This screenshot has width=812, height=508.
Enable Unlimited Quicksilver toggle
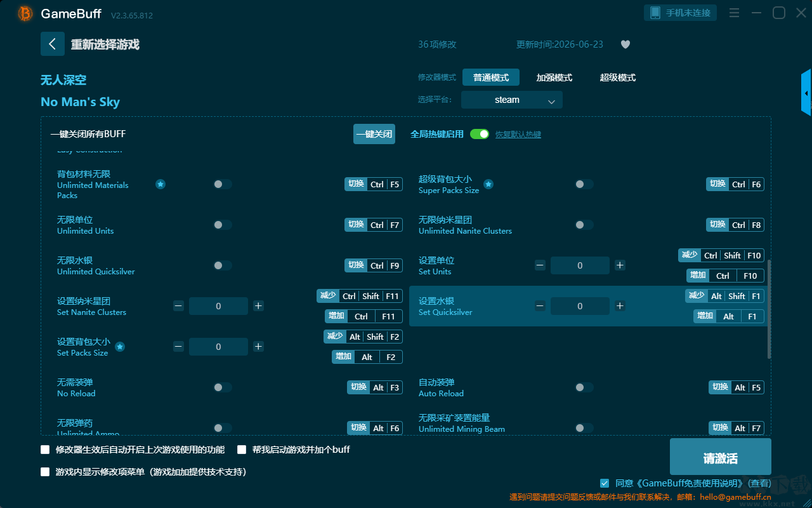223,265
